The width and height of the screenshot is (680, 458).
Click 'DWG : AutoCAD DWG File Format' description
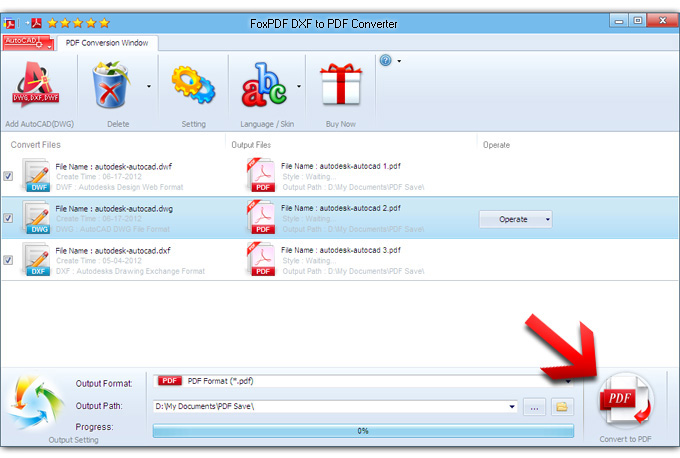(x=113, y=229)
